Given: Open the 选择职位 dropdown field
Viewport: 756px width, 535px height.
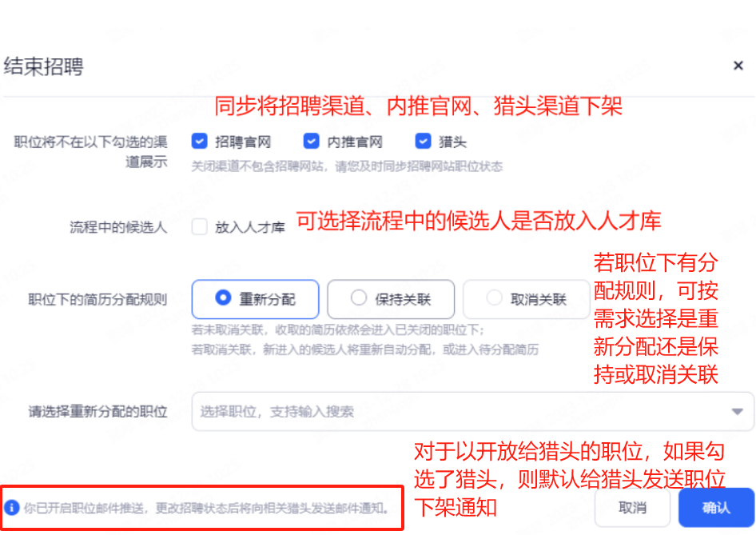Looking at the screenshot, I should (x=472, y=412).
